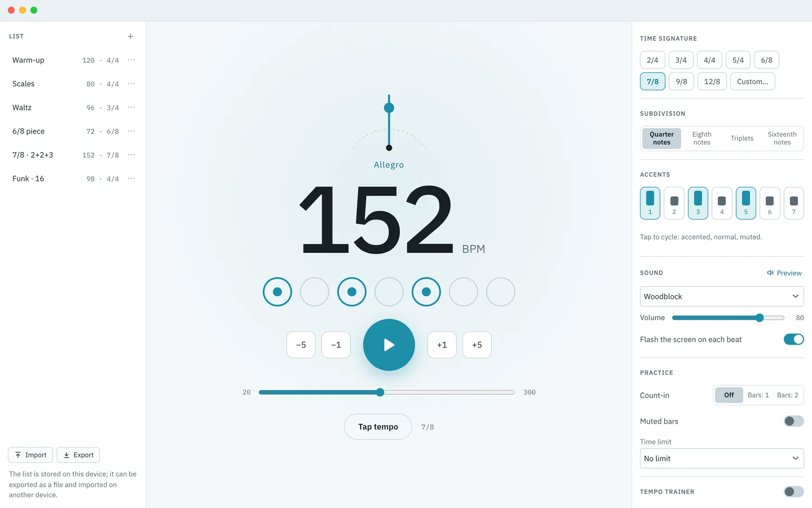Add a new preset with the plus icon
This screenshot has height=508, width=812.
(x=130, y=36)
